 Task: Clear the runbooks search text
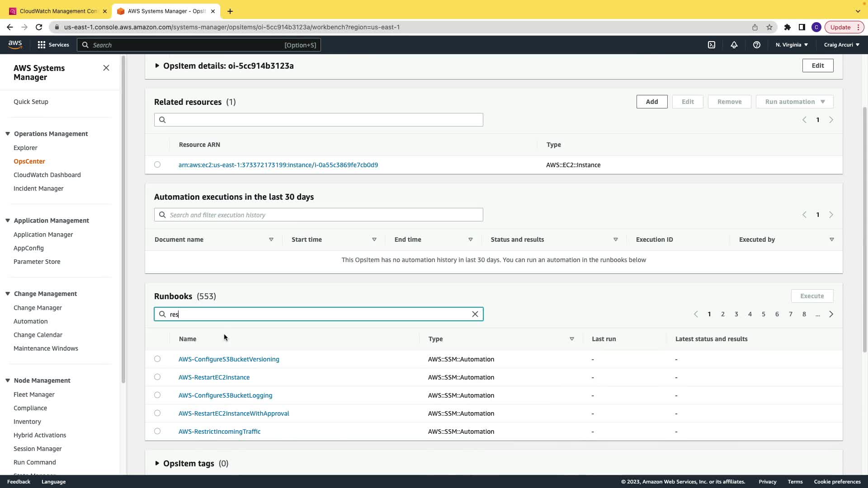475,314
